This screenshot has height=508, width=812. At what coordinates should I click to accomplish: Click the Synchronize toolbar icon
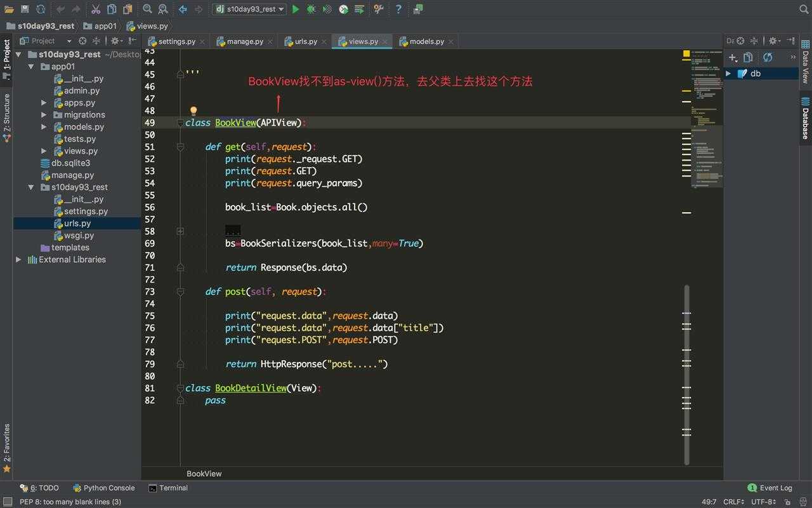pos(41,9)
